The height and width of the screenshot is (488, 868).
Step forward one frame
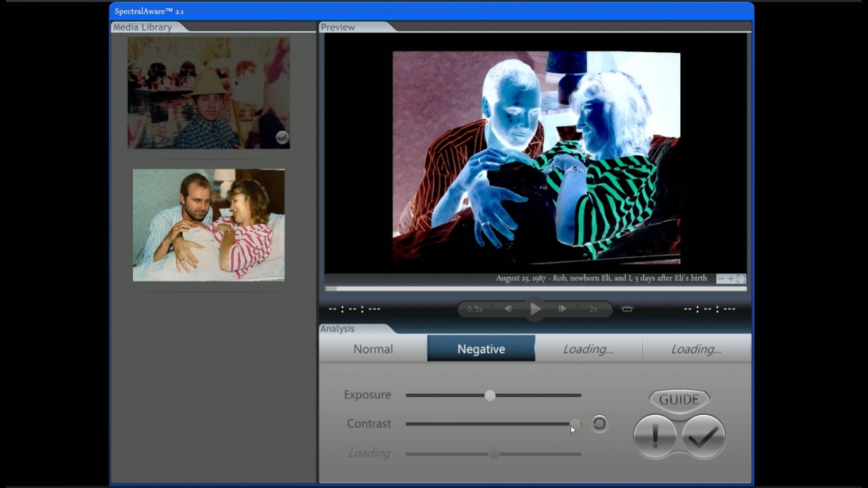pyautogui.click(x=562, y=309)
